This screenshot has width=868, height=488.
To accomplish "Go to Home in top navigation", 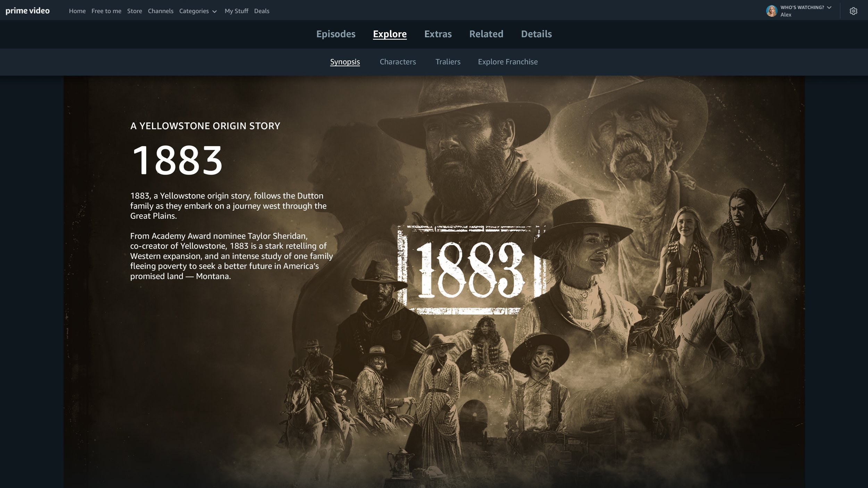I will [x=77, y=11].
